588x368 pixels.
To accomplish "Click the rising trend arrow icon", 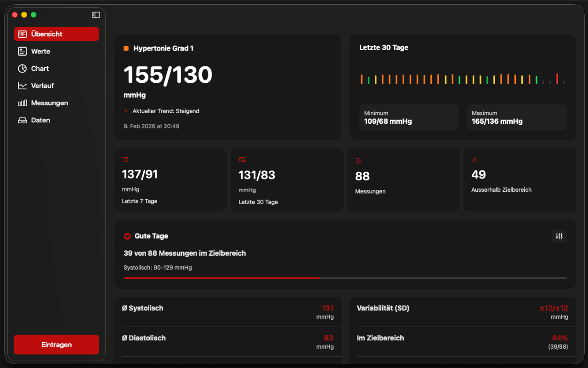I will pos(125,111).
